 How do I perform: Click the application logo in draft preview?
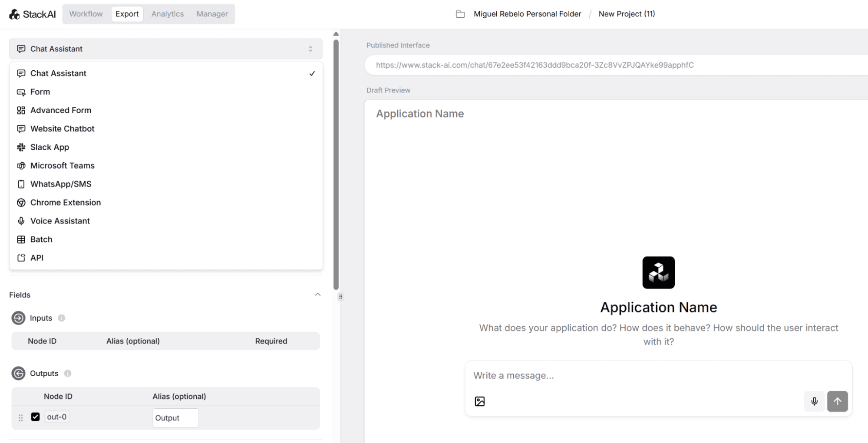[658, 272]
